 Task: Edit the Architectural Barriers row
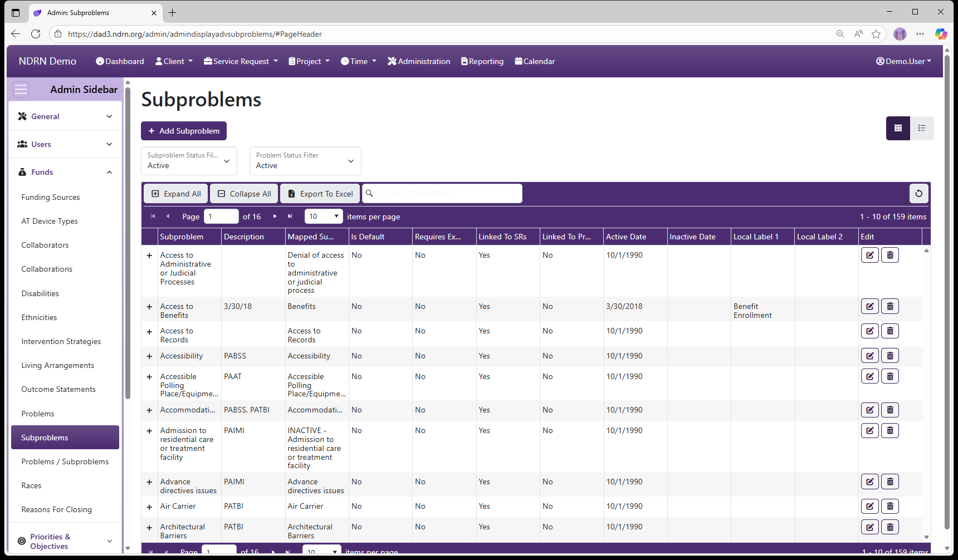(869, 527)
